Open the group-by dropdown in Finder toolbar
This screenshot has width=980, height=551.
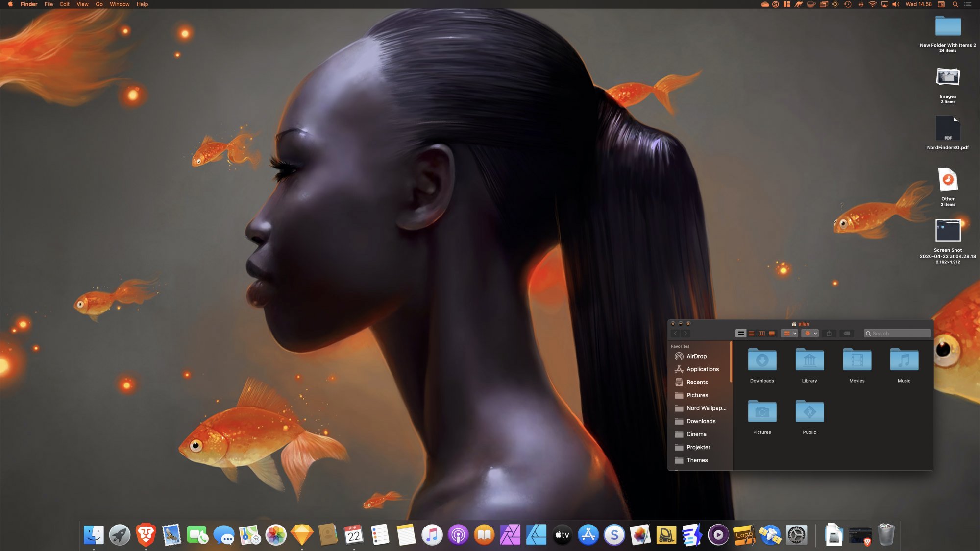tap(789, 334)
